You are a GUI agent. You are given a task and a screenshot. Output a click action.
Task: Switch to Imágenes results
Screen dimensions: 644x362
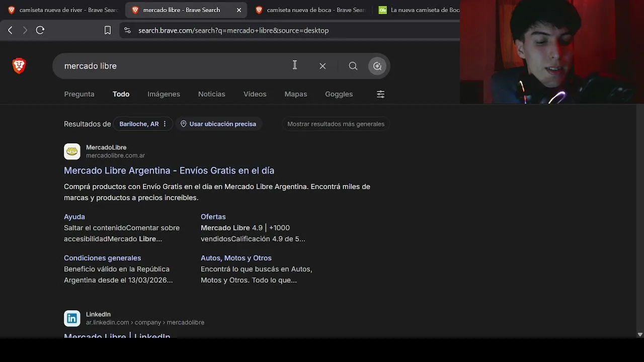click(x=164, y=94)
